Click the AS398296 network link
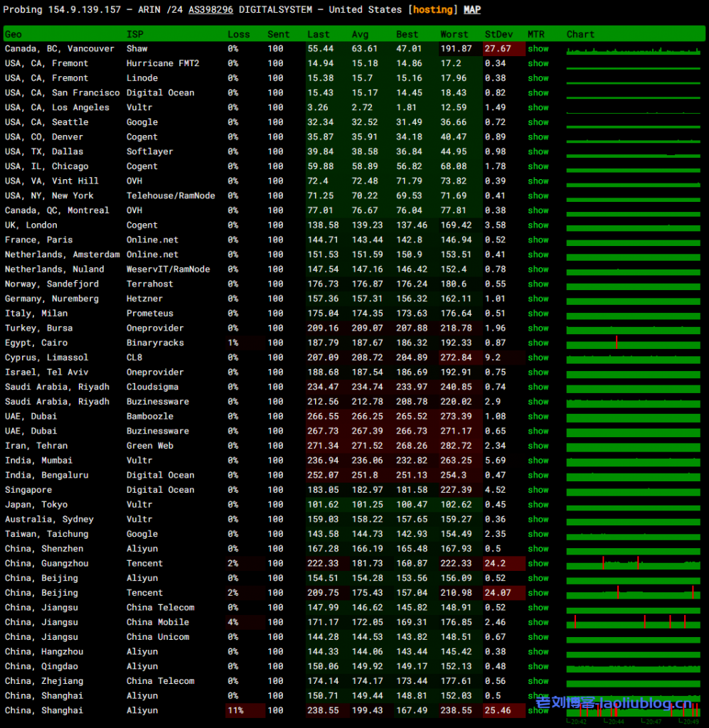Screen dimensions: 709x728 coord(210,10)
